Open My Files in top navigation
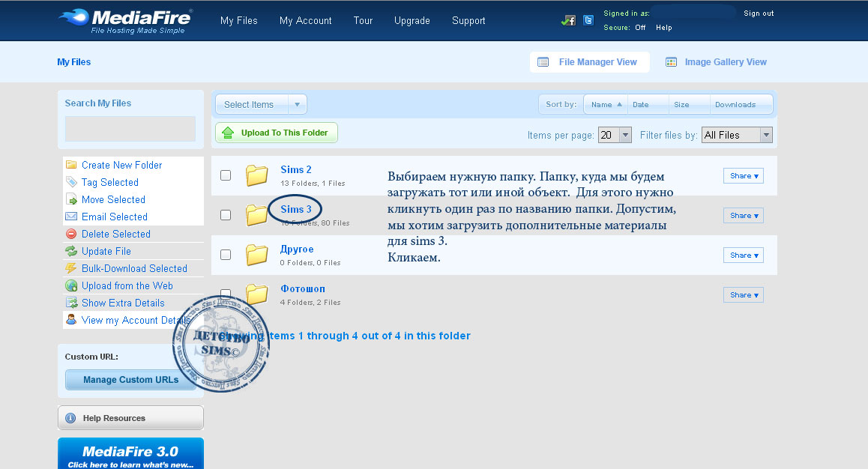The width and height of the screenshot is (868, 469). pos(238,20)
